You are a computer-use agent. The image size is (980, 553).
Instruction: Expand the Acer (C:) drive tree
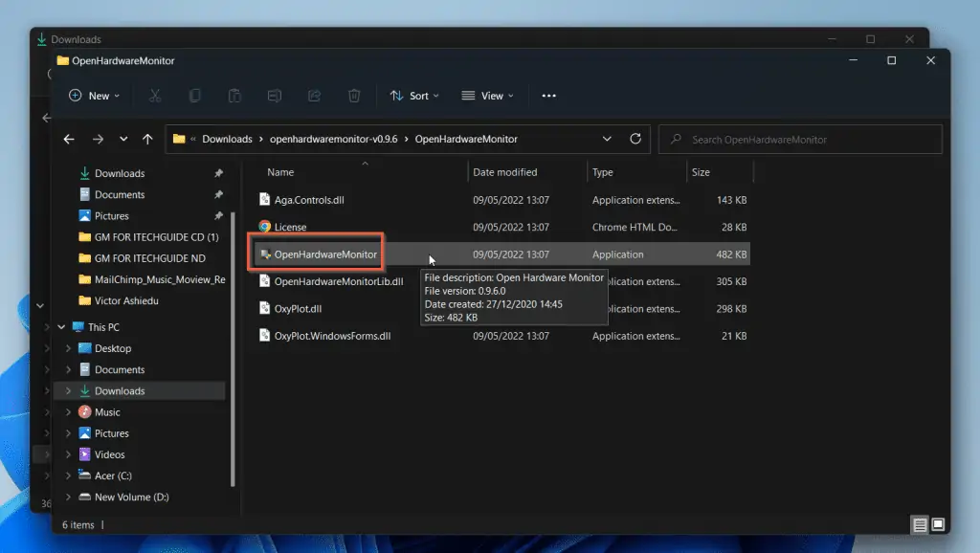pos(68,476)
